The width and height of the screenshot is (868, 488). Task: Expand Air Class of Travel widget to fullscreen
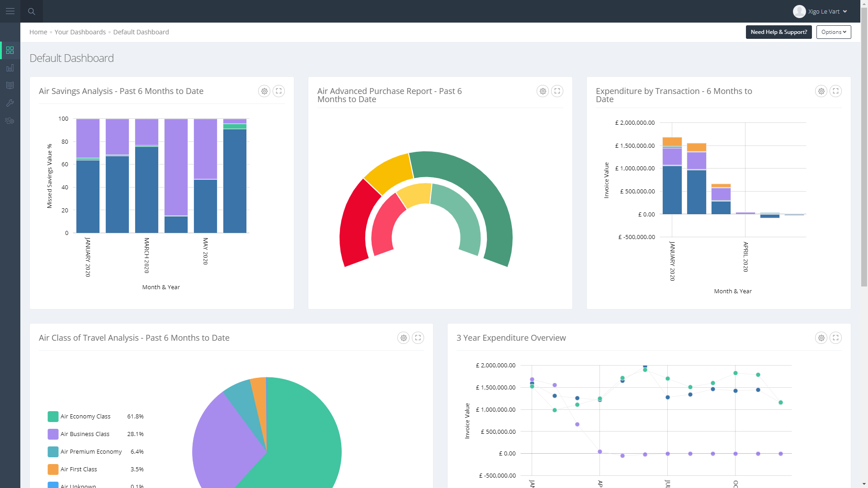(418, 338)
